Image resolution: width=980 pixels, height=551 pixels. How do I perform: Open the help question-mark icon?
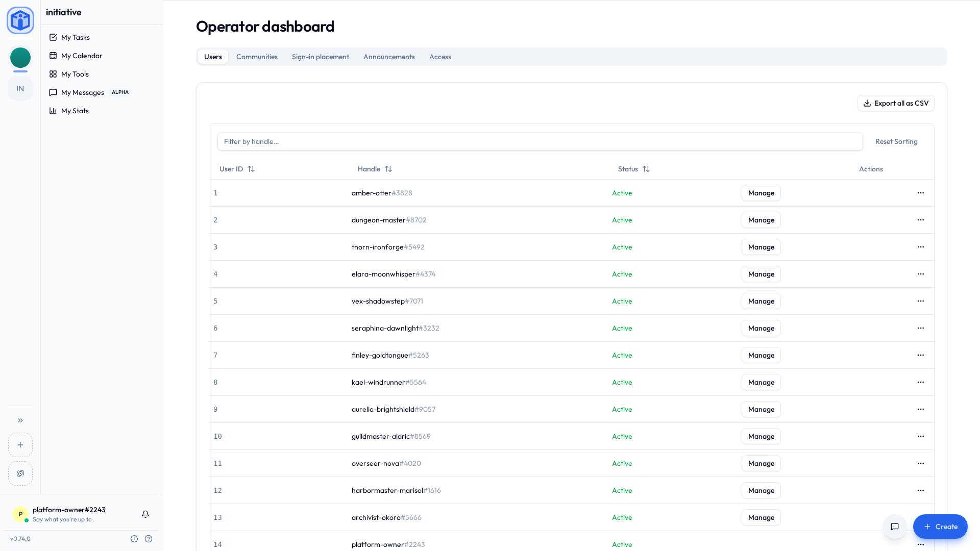[x=149, y=539]
